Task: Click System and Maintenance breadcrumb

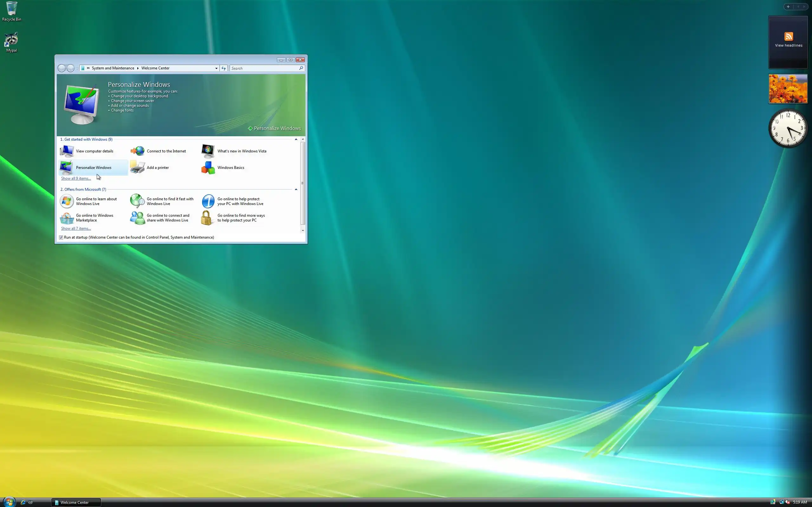Action: click(113, 68)
